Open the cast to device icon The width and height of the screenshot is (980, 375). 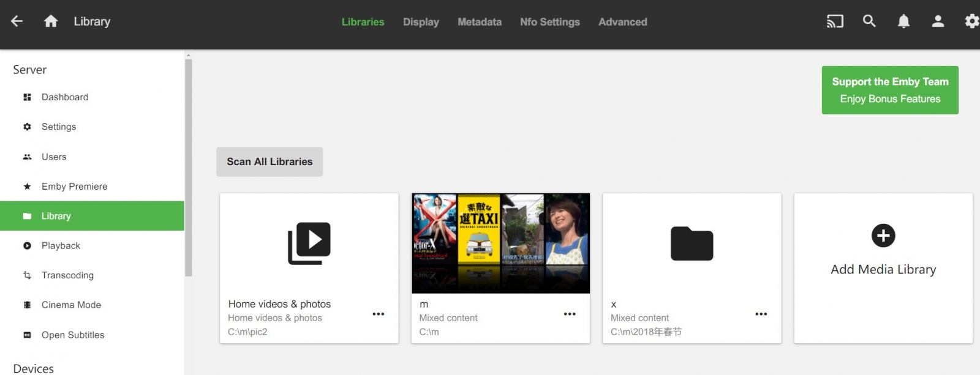click(x=835, y=21)
